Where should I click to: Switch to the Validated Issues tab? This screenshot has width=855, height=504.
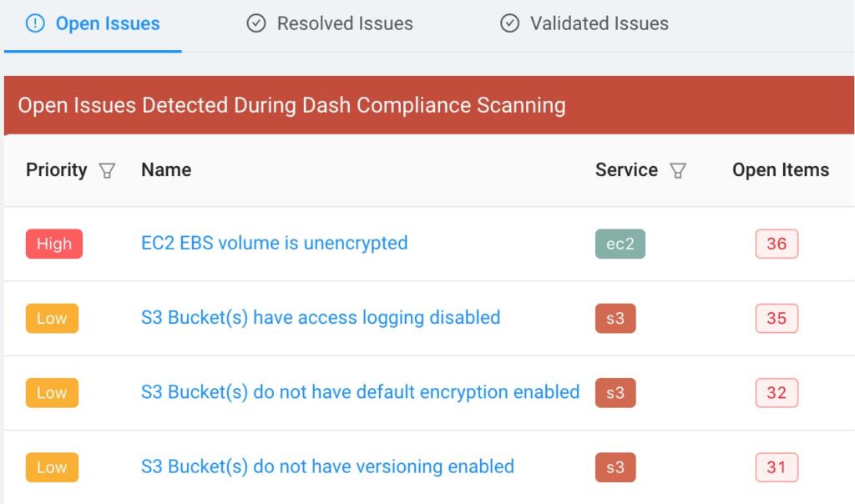584,24
